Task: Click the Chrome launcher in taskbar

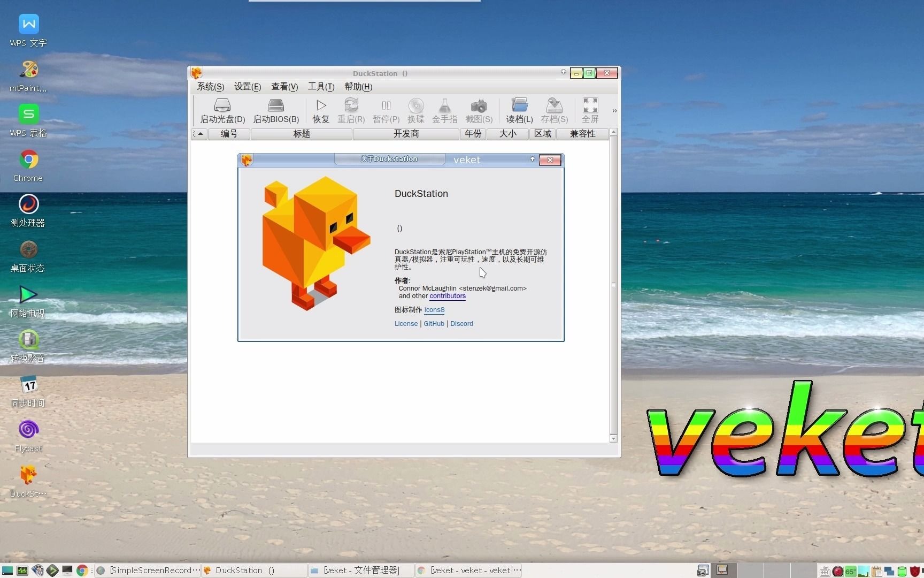Action: [82, 571]
